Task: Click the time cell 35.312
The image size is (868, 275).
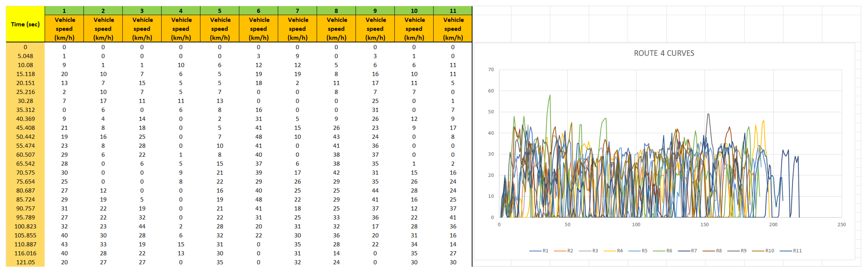Action: (x=25, y=110)
